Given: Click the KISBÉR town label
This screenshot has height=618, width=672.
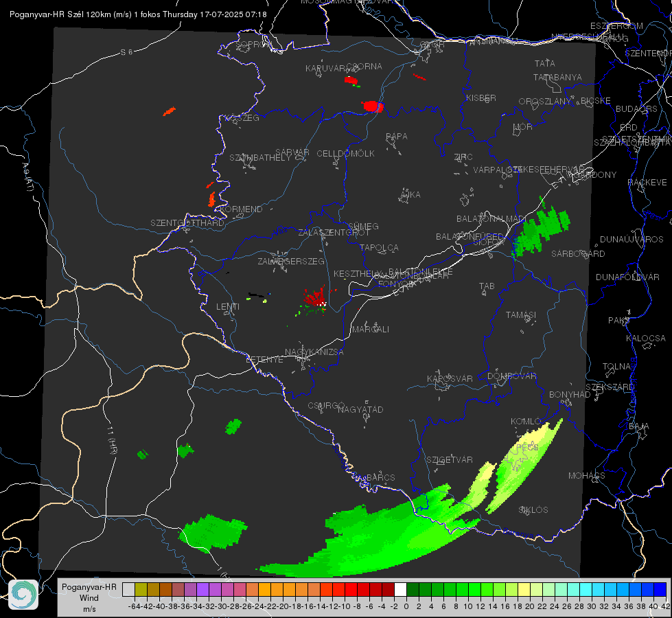Looking at the screenshot, I should pos(481,98).
